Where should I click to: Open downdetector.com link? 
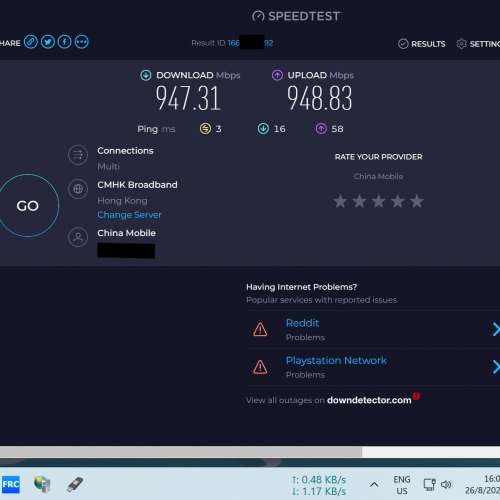(x=369, y=400)
